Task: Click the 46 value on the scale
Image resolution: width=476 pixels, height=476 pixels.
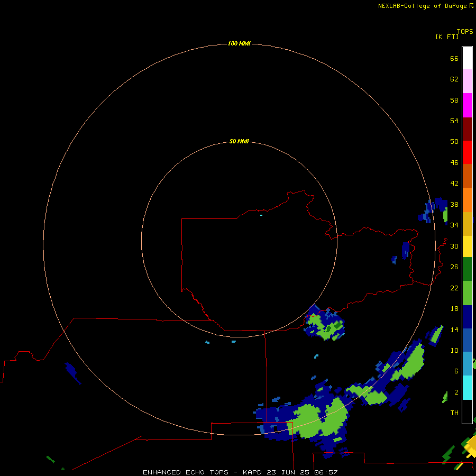Action: click(454, 162)
